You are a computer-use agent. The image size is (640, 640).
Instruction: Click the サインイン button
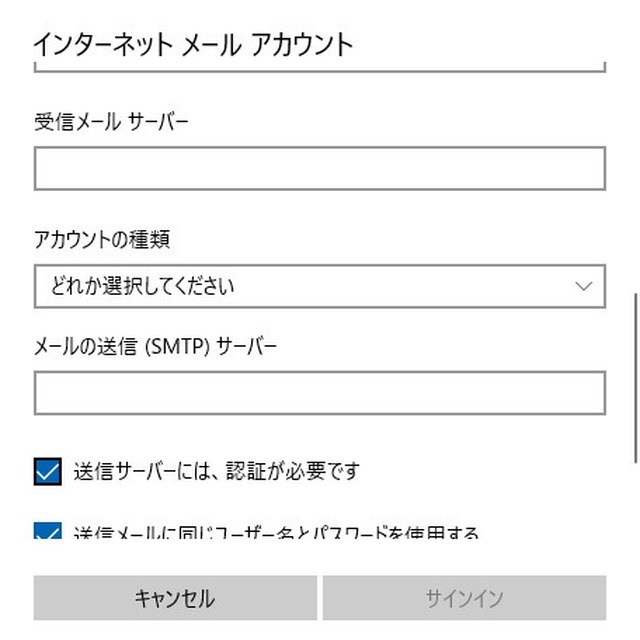[464, 598]
